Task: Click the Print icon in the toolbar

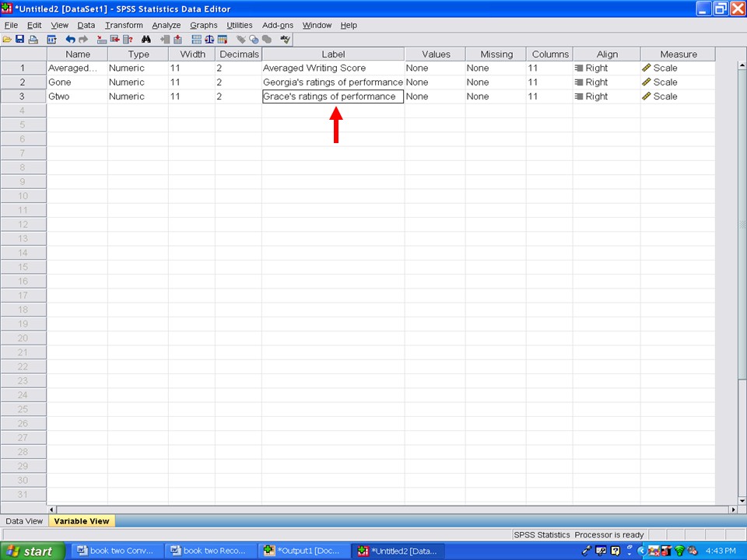Action: tap(33, 40)
